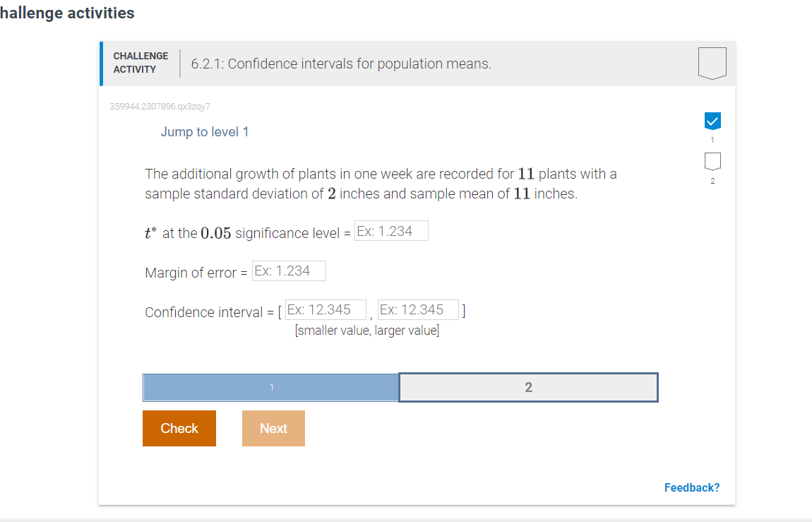The image size is (812, 522).
Task: Open the "Jump to level 1" link
Action: coord(204,131)
